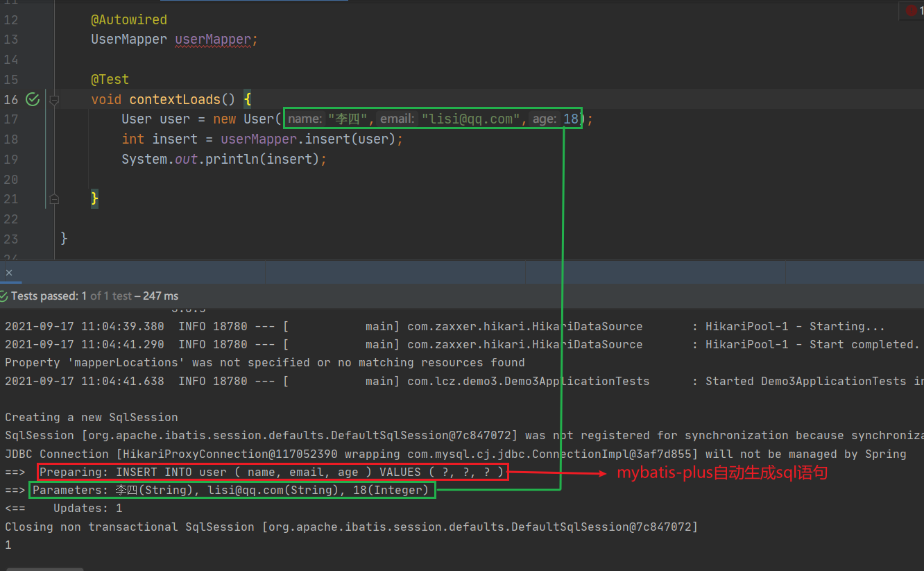This screenshot has width=924, height=571.
Task: Collapse the contextLoads method with the fold marker on line 16
Action: tap(54, 99)
